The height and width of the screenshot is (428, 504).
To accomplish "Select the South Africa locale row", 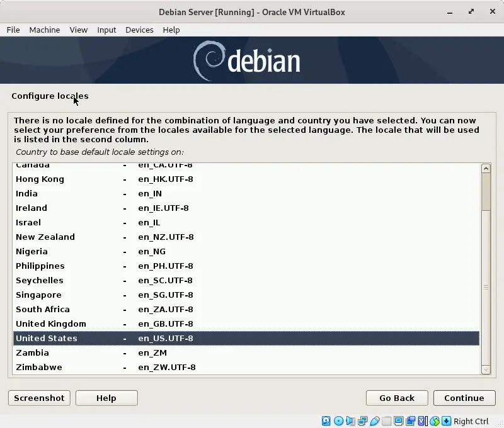I will click(x=246, y=309).
